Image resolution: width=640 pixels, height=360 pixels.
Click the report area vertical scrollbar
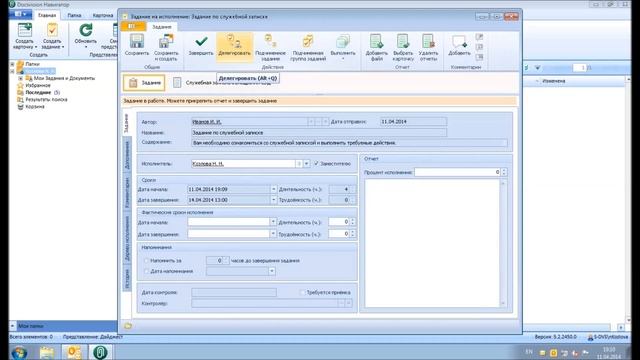click(x=503, y=243)
